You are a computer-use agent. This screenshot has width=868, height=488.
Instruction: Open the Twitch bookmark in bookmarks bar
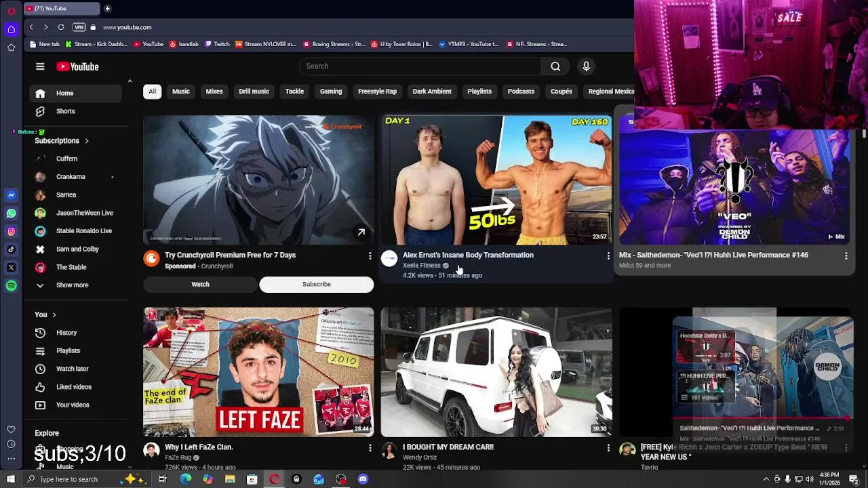coord(216,44)
